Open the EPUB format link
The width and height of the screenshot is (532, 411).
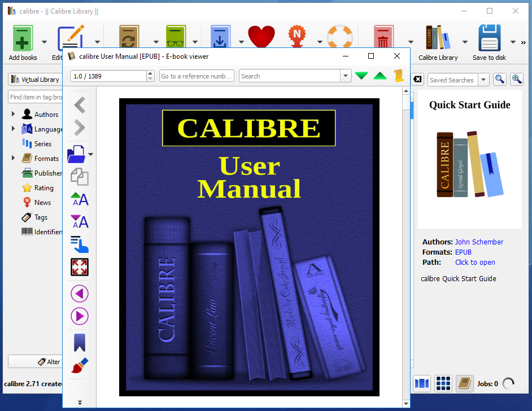[x=463, y=252]
